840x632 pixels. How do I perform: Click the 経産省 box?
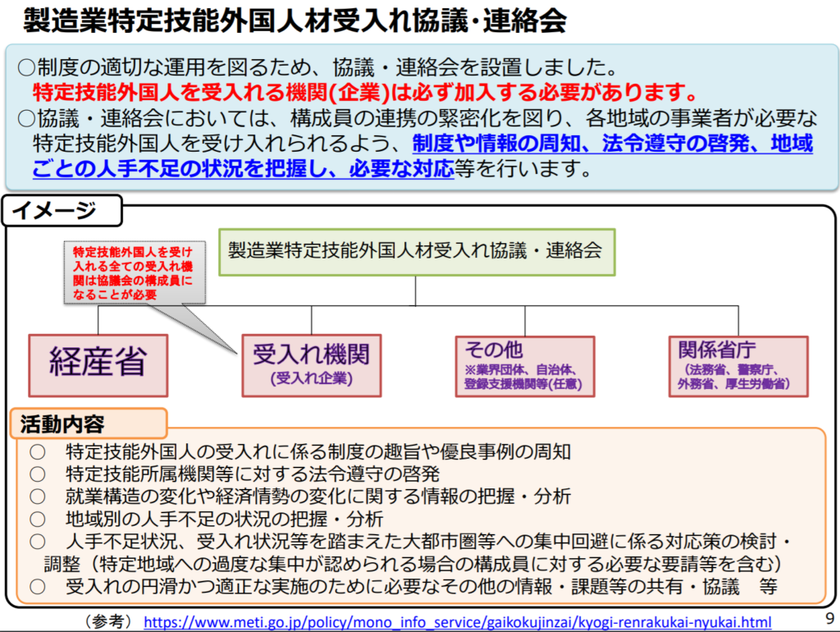[98, 365]
